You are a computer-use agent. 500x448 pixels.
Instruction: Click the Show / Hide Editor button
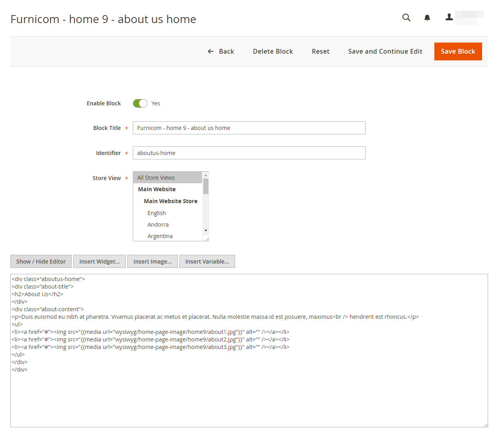click(41, 262)
